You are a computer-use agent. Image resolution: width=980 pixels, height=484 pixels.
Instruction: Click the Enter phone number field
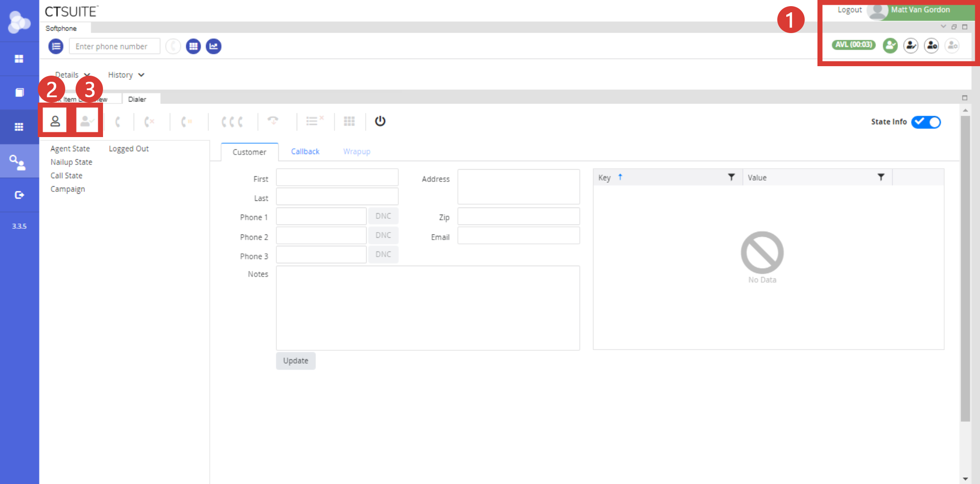[x=115, y=46]
